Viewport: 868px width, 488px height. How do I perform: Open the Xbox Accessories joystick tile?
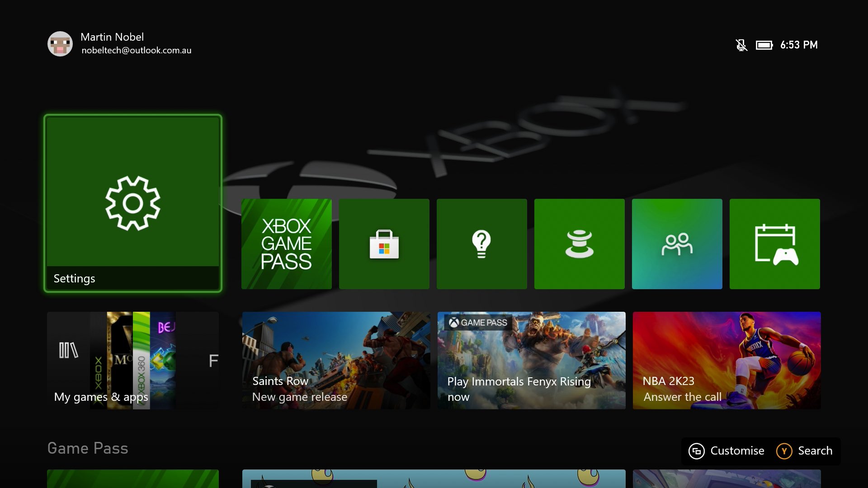pyautogui.click(x=579, y=244)
